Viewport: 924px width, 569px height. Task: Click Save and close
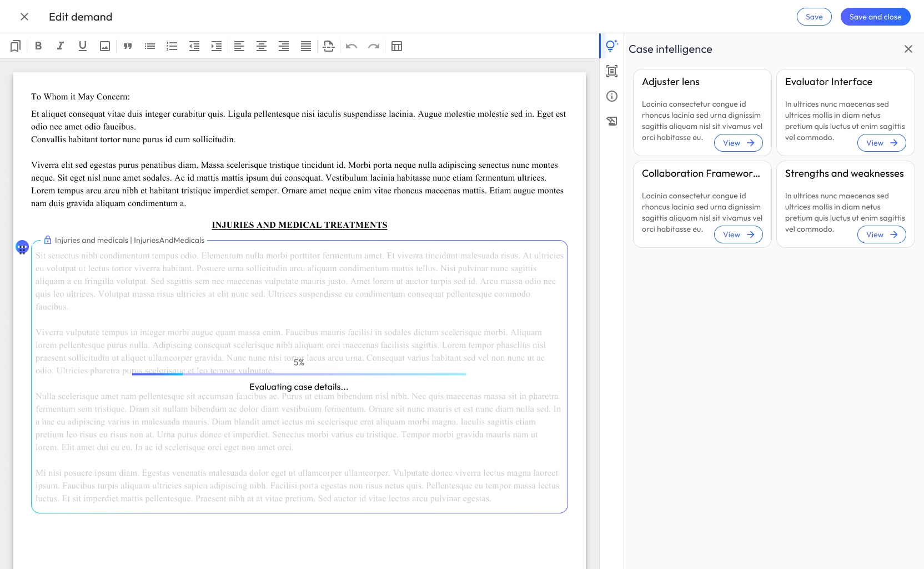pos(875,17)
